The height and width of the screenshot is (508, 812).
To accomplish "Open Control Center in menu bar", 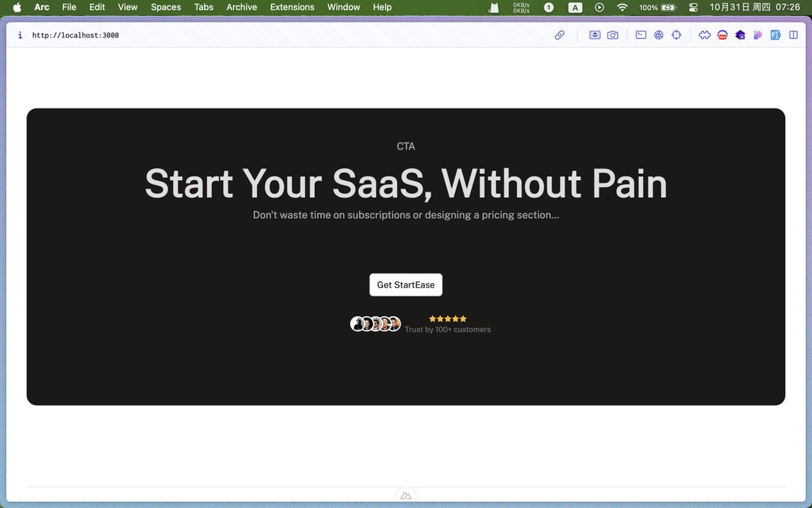I will tap(693, 7).
